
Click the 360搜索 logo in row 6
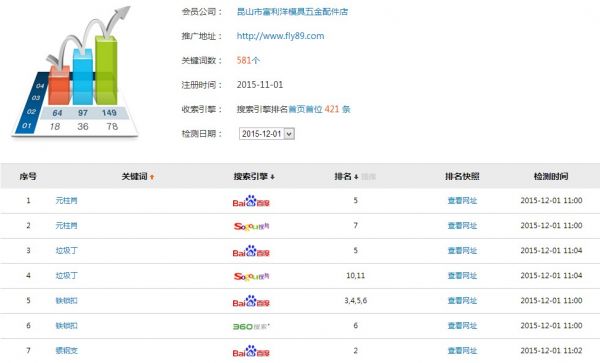point(251,326)
